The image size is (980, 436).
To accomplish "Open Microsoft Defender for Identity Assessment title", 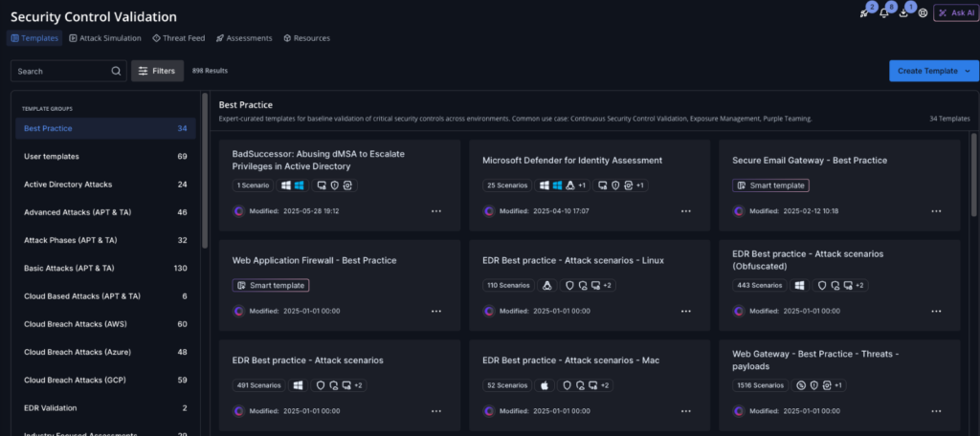I will (x=572, y=161).
